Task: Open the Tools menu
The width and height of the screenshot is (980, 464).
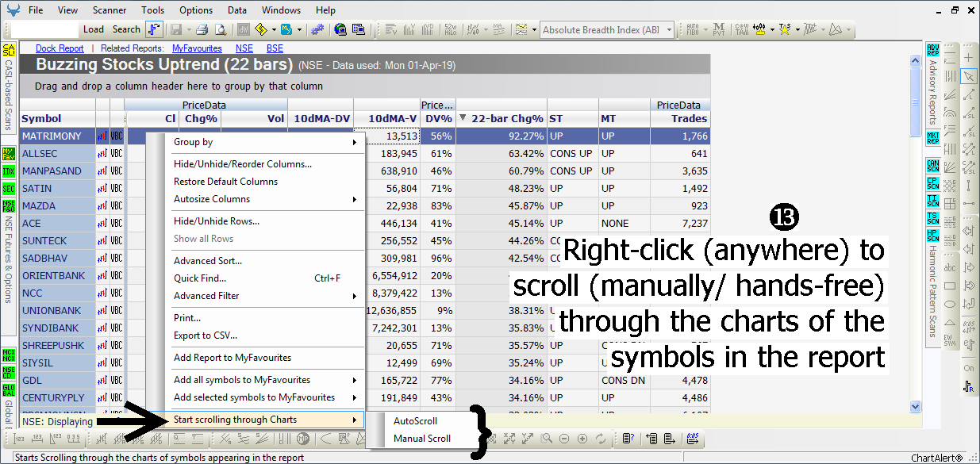Action: (x=153, y=10)
